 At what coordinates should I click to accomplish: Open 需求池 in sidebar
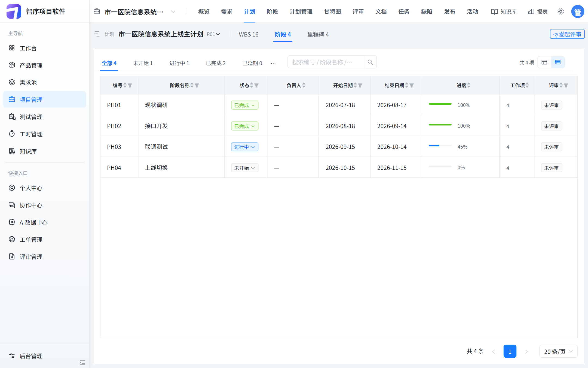point(45,83)
